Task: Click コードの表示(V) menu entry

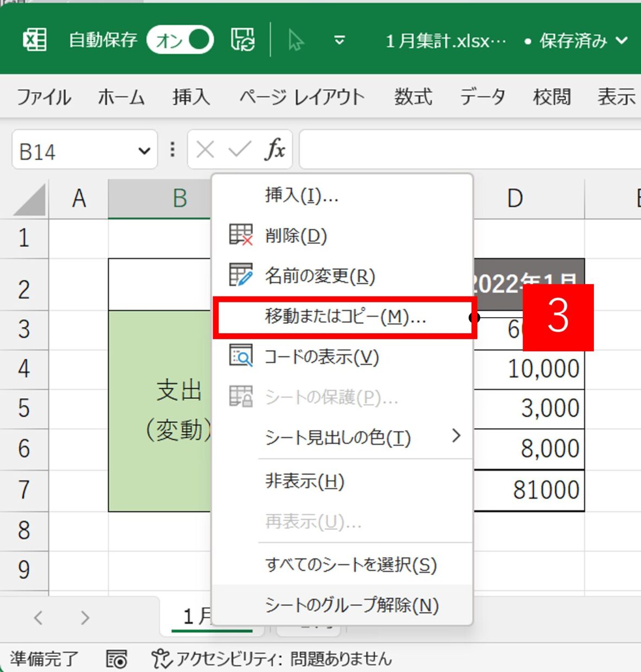Action: tap(321, 357)
